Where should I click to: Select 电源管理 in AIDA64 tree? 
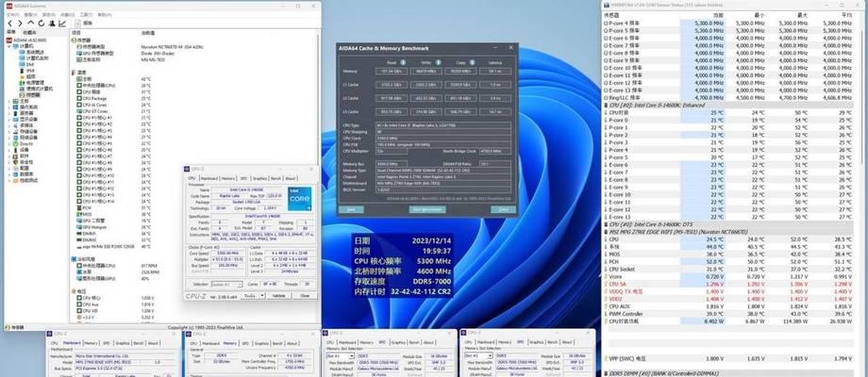click(x=35, y=82)
